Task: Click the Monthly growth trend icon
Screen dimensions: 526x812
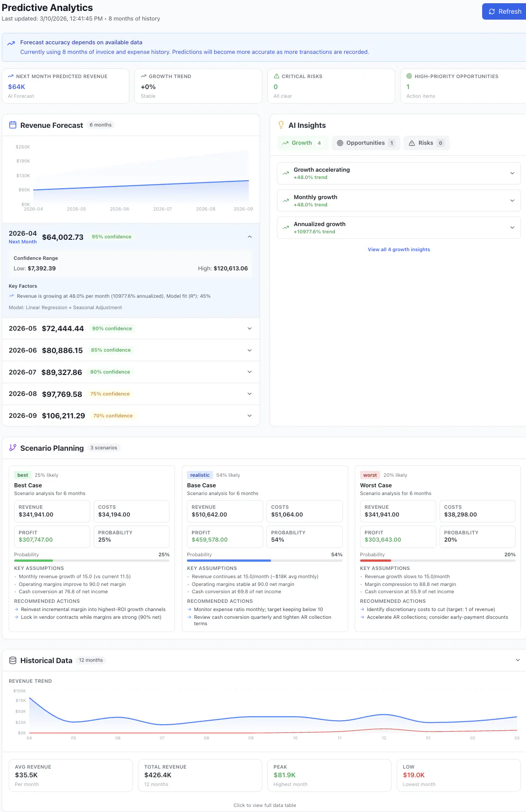Action: (286, 200)
